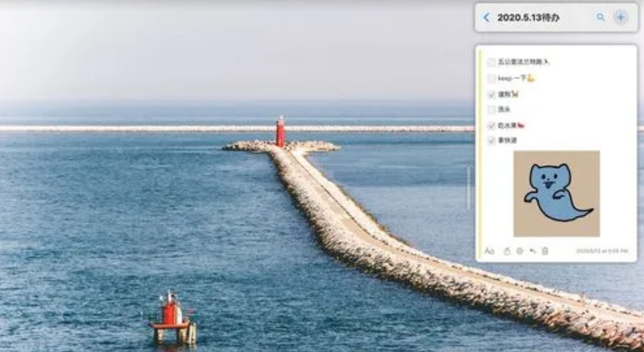Click the blue ghost cat image

click(x=556, y=193)
